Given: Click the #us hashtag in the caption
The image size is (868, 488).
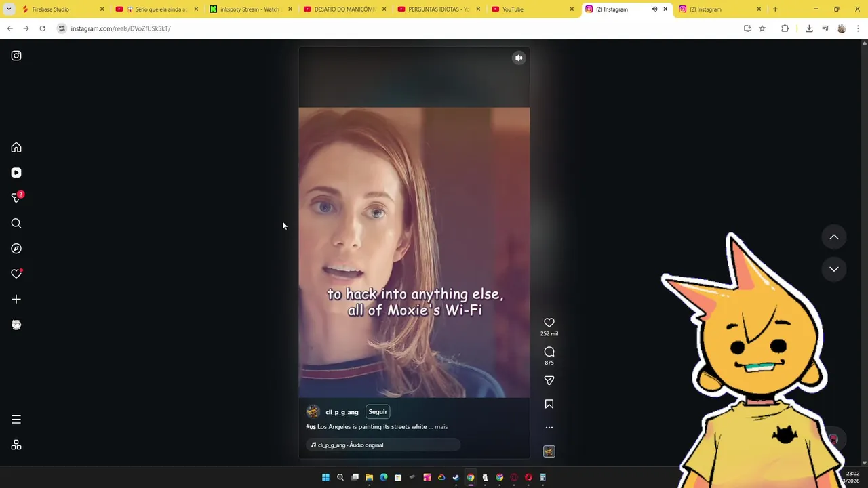Looking at the screenshot, I should point(311,427).
